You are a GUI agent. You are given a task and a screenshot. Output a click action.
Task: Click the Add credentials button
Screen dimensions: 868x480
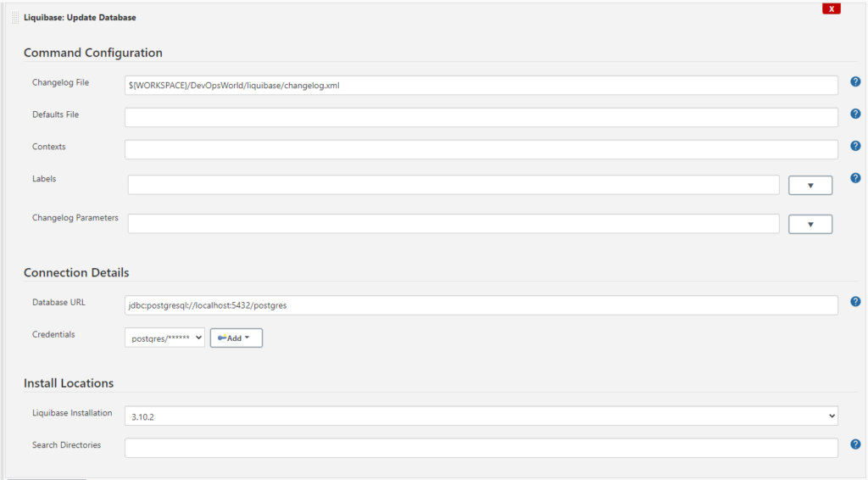[236, 338]
